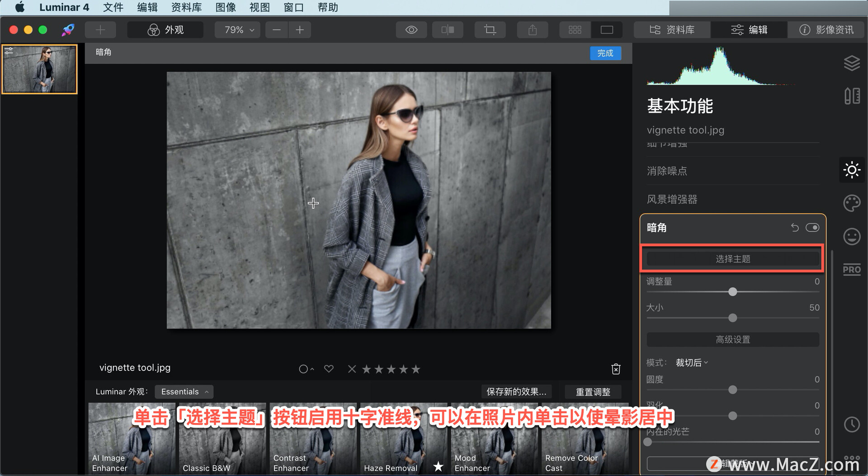Select the Creative palette tools icon
Image resolution: width=868 pixels, height=476 pixels.
[x=852, y=203]
